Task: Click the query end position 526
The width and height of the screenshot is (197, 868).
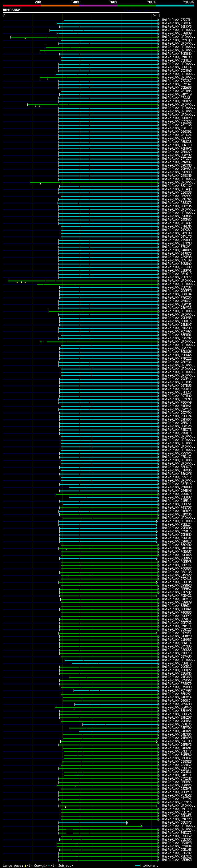Action: click(x=155, y=15)
